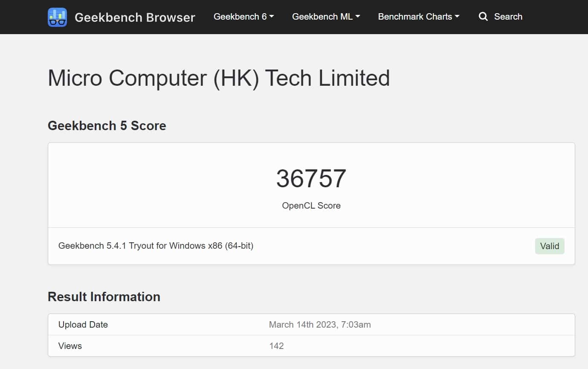Open the Benchmark Charts dropdown

pos(419,17)
